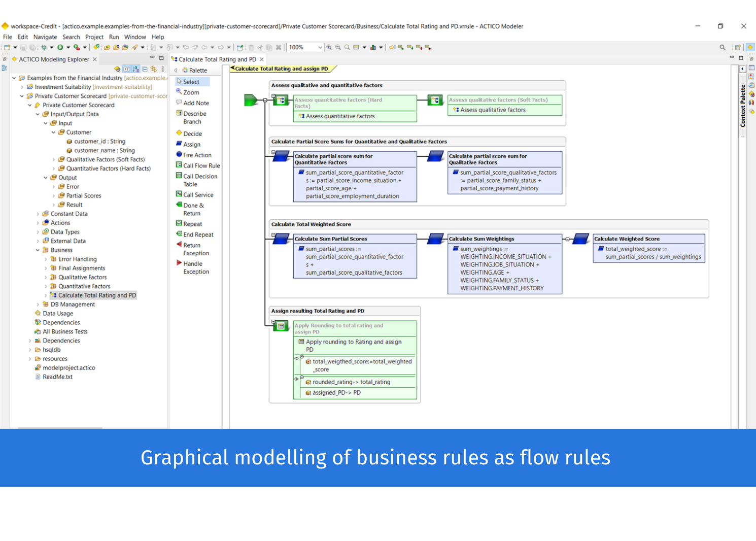Collapse the Input/Output Data folder

37,114
